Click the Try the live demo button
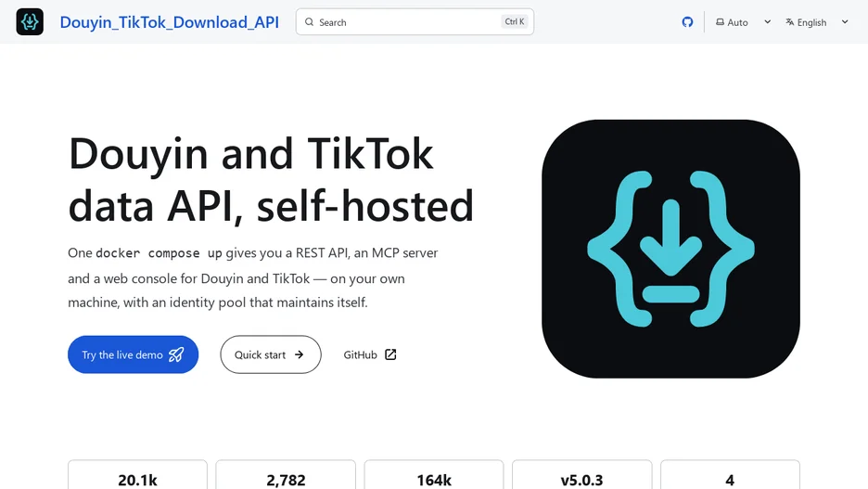The width and height of the screenshot is (868, 489). point(133,354)
